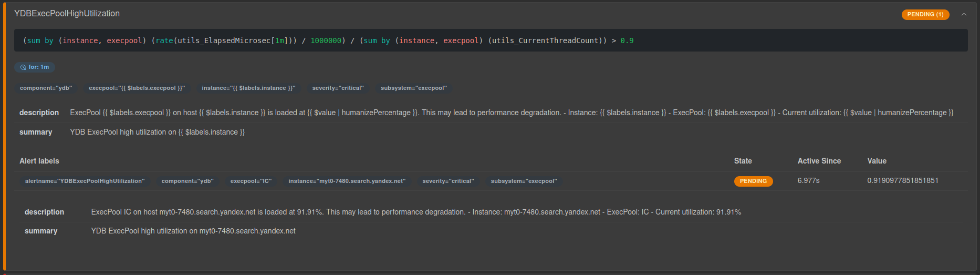Click the instance="{{ $labels.instance }}" rule label

point(248,88)
